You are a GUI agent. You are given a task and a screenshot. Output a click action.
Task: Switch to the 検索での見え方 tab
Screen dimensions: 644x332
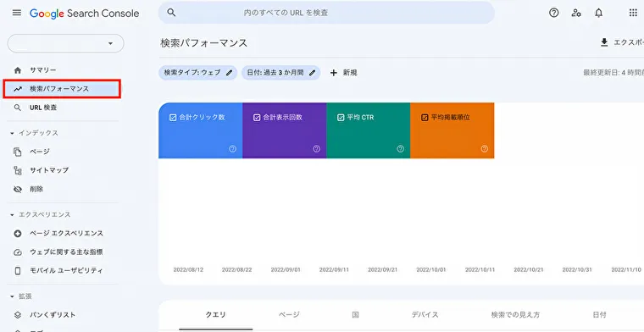tap(515, 315)
